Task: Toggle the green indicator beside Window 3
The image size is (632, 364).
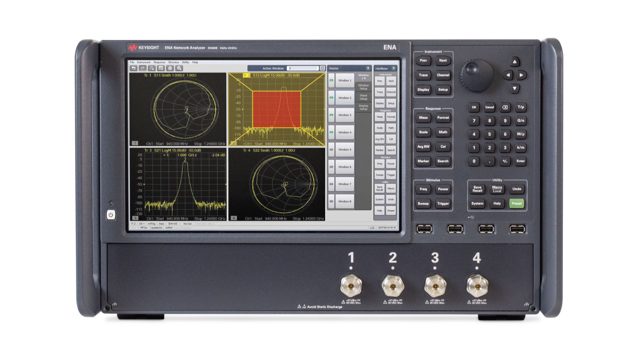Action: 331,115
